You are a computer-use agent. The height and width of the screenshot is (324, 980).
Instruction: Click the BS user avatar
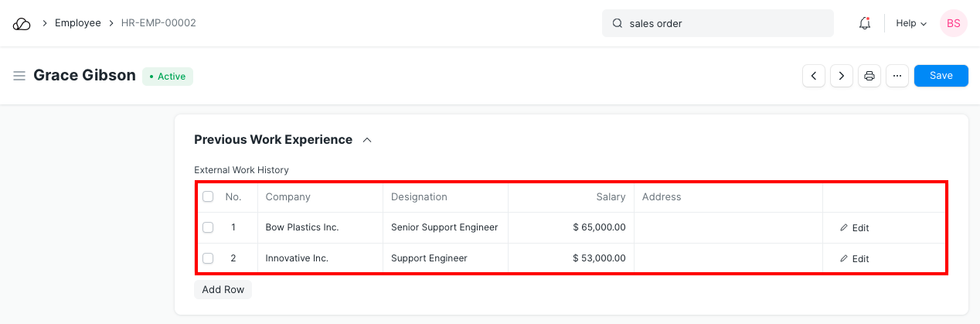click(954, 23)
